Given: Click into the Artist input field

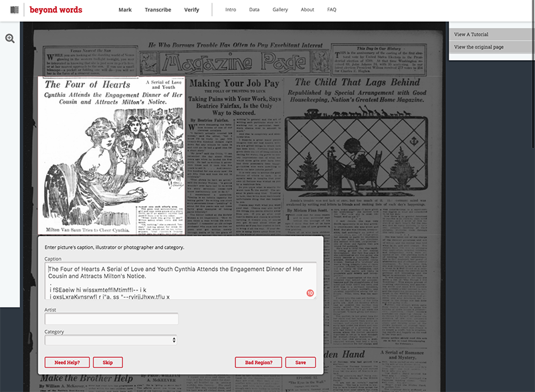Looking at the screenshot, I should (111, 319).
